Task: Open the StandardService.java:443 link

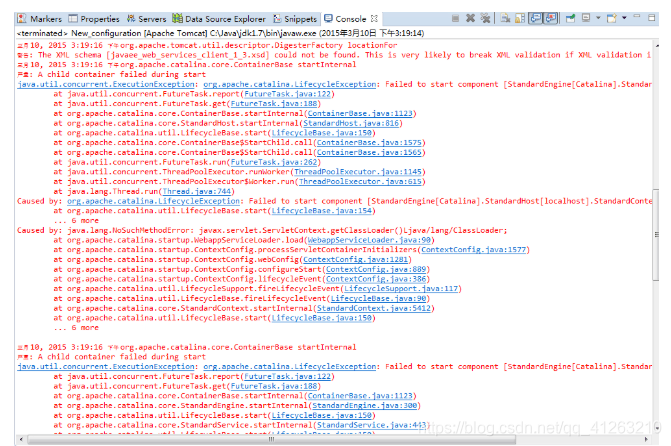Action: click(x=371, y=425)
